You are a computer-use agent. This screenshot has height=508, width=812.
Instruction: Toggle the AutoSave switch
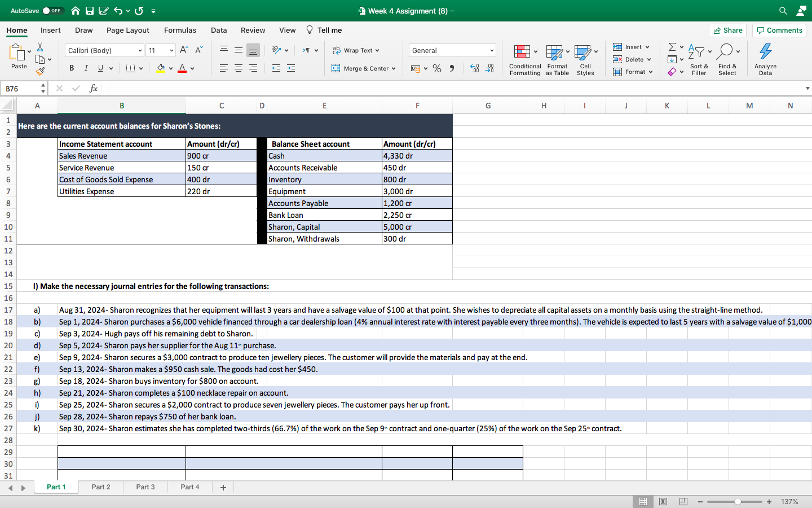(53, 11)
